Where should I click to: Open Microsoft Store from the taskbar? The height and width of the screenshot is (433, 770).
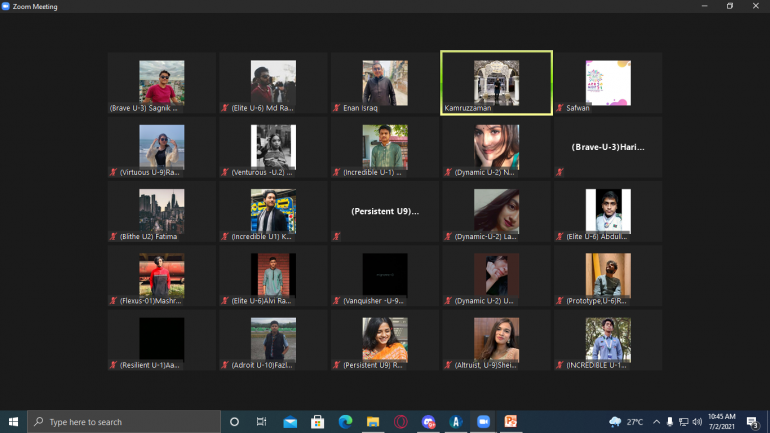(317, 422)
